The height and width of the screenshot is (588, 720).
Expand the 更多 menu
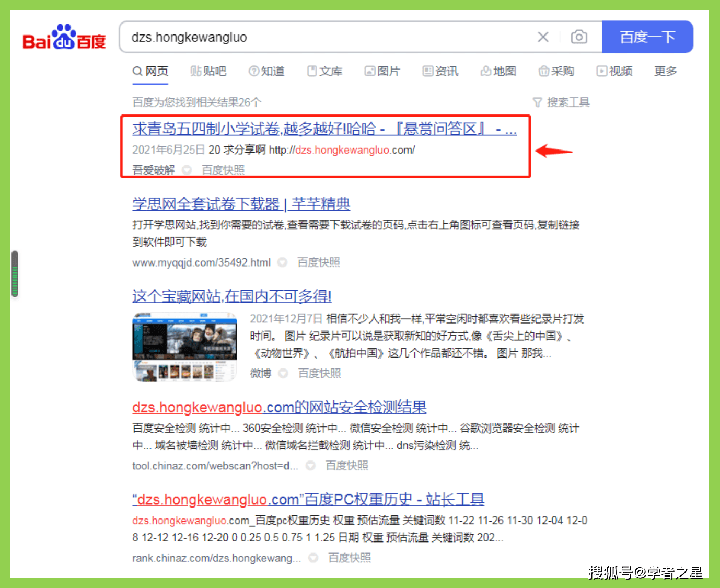point(666,71)
